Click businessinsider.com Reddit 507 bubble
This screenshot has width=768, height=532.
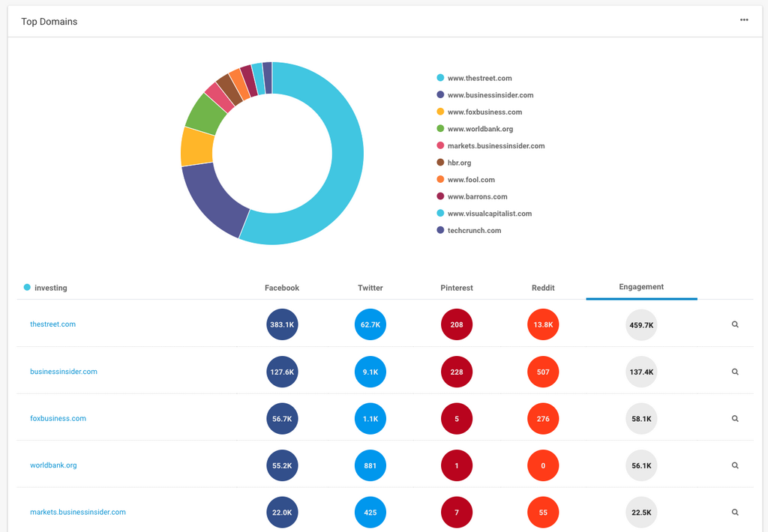(x=543, y=372)
